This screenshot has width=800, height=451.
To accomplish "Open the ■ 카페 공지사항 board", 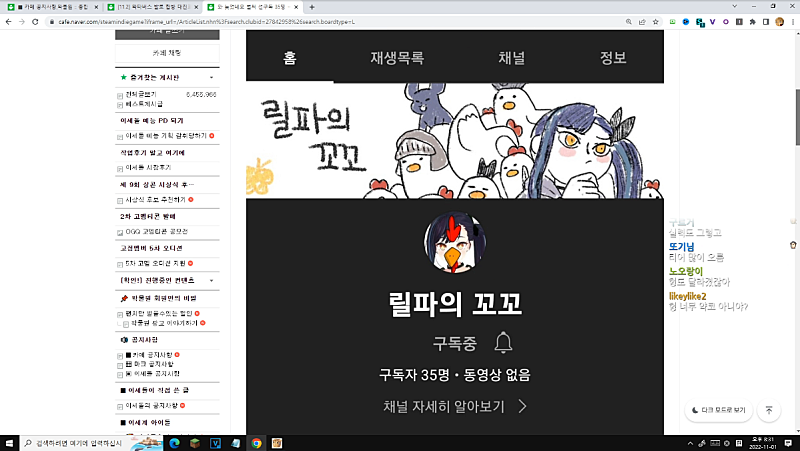I will (149, 355).
